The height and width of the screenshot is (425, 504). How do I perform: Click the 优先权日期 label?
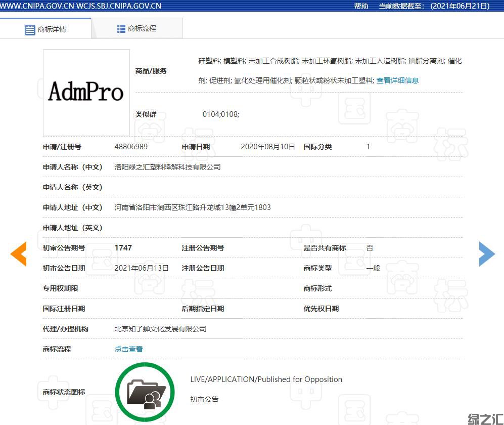coord(321,309)
